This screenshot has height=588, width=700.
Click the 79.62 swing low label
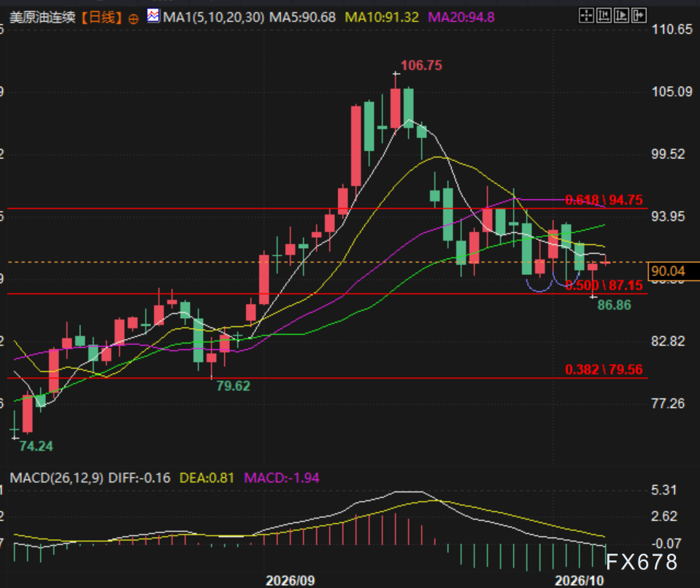tap(233, 386)
